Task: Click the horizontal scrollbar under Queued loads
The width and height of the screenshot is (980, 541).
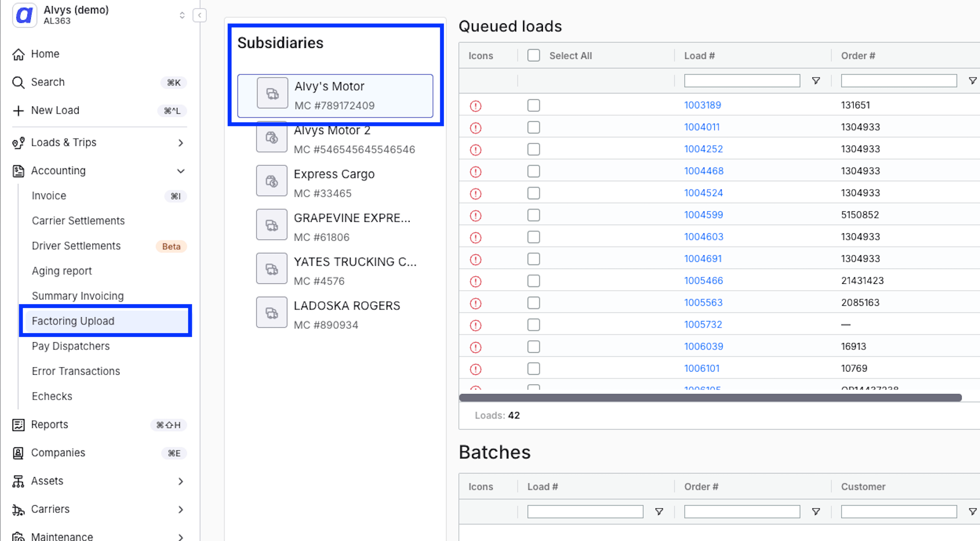Action: click(710, 398)
